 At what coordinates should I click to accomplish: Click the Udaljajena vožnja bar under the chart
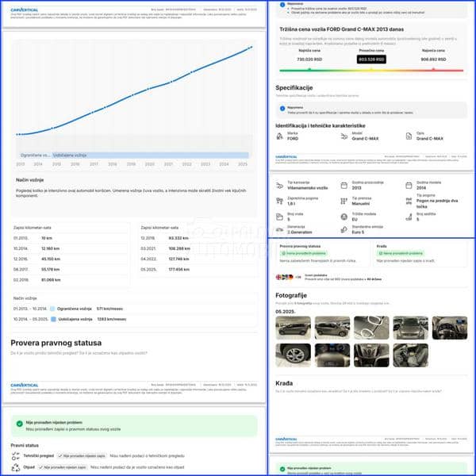(x=151, y=155)
